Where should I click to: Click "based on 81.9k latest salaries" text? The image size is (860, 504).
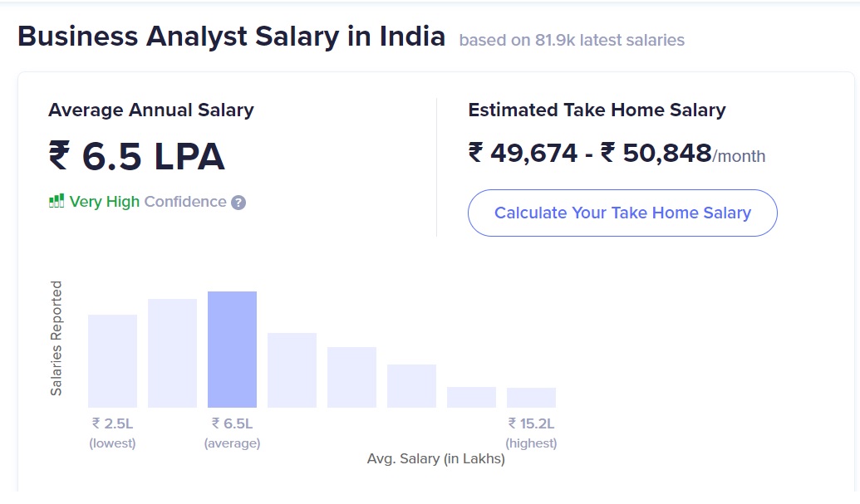[572, 40]
